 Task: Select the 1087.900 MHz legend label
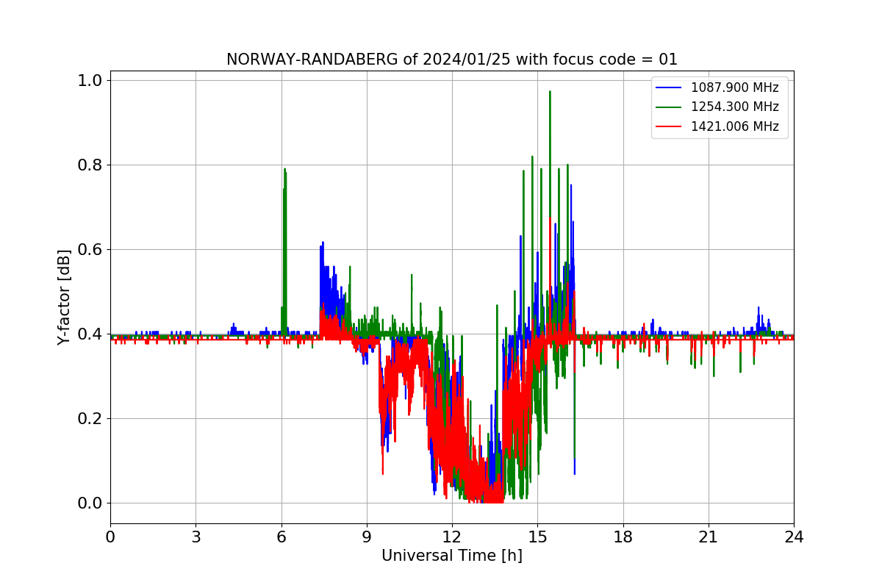click(x=735, y=87)
